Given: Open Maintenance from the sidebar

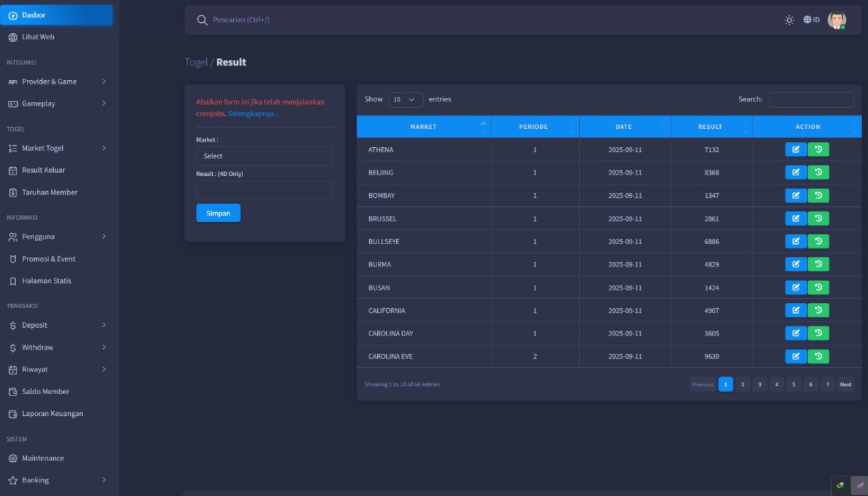Looking at the screenshot, I should (43, 459).
